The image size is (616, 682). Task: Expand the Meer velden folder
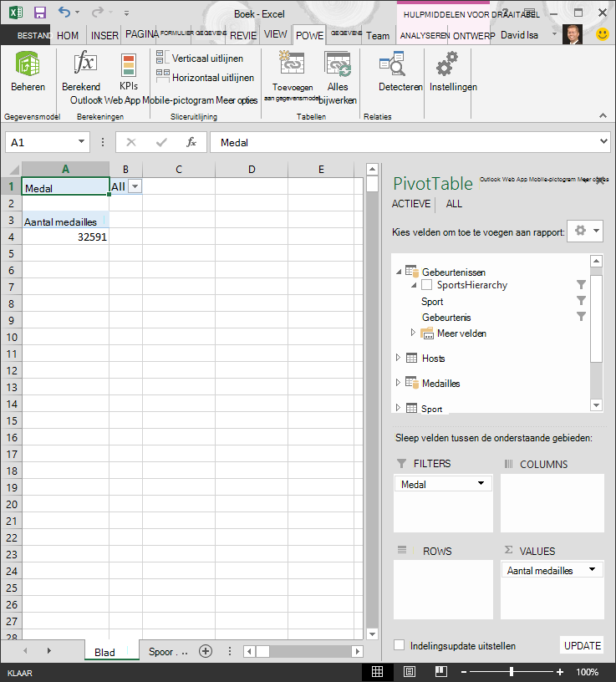click(x=413, y=333)
